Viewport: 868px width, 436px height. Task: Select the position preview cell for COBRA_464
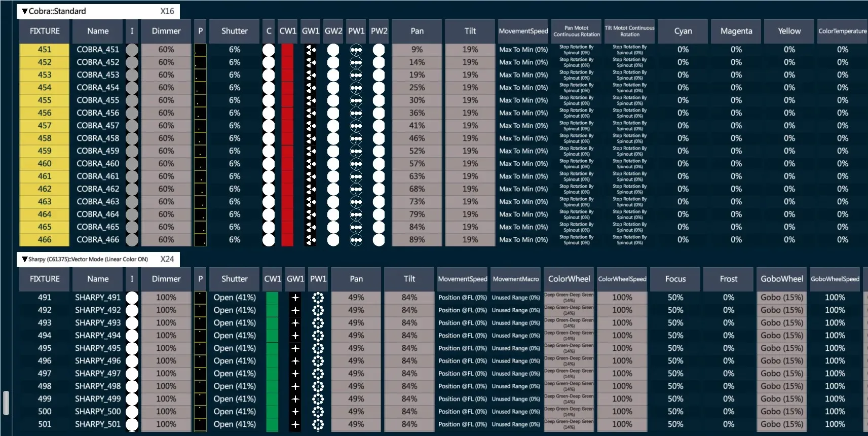pos(200,214)
